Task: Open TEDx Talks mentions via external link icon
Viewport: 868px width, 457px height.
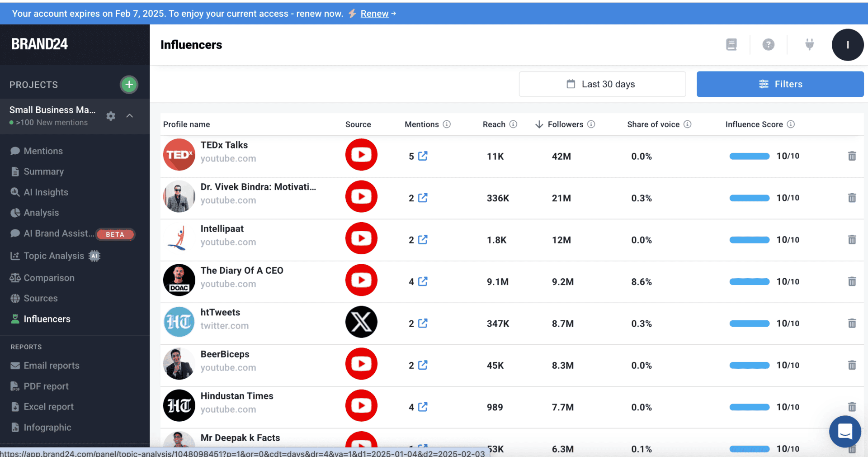Action: click(422, 156)
